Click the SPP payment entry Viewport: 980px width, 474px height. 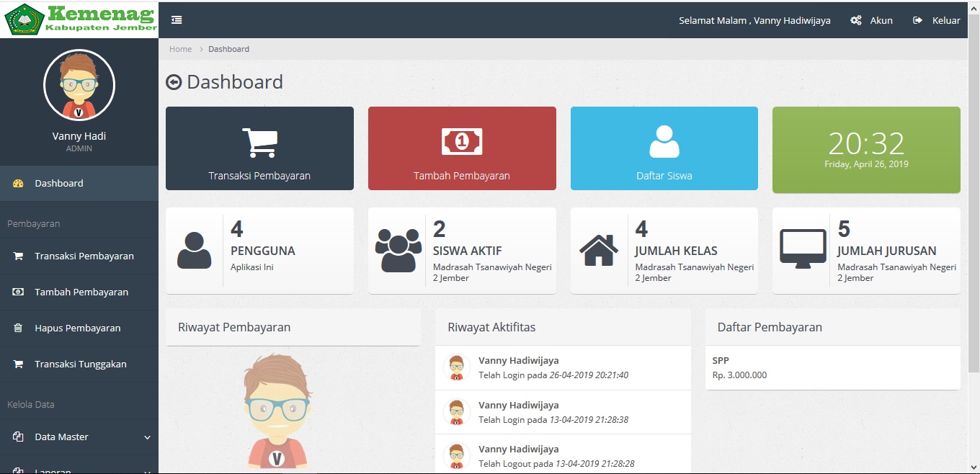pos(721,361)
